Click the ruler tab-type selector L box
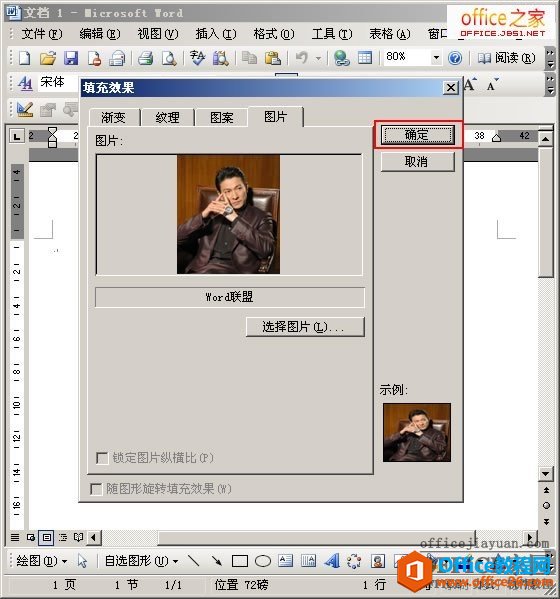 point(16,136)
